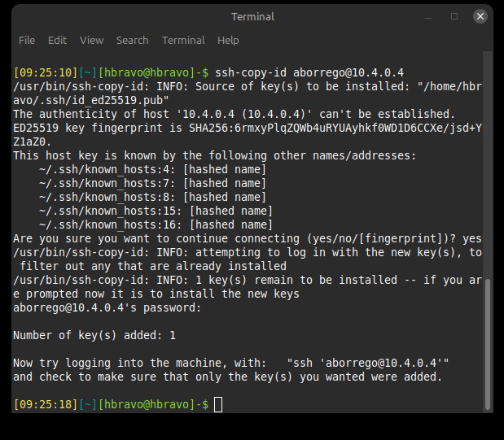This screenshot has height=440, width=504.
Task: Click the ssh-copy-id aborrego@10.4.0.4 command text
Action: (309, 72)
